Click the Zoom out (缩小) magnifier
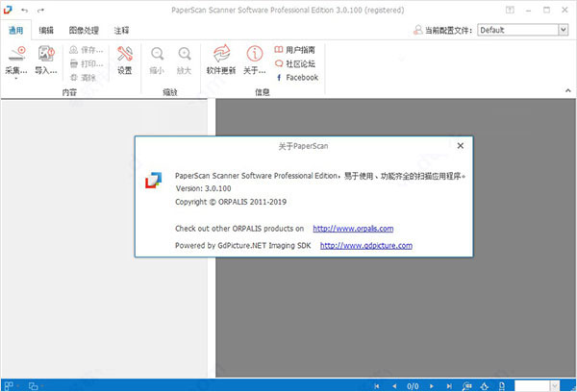The height and width of the screenshot is (392, 577). tap(157, 55)
